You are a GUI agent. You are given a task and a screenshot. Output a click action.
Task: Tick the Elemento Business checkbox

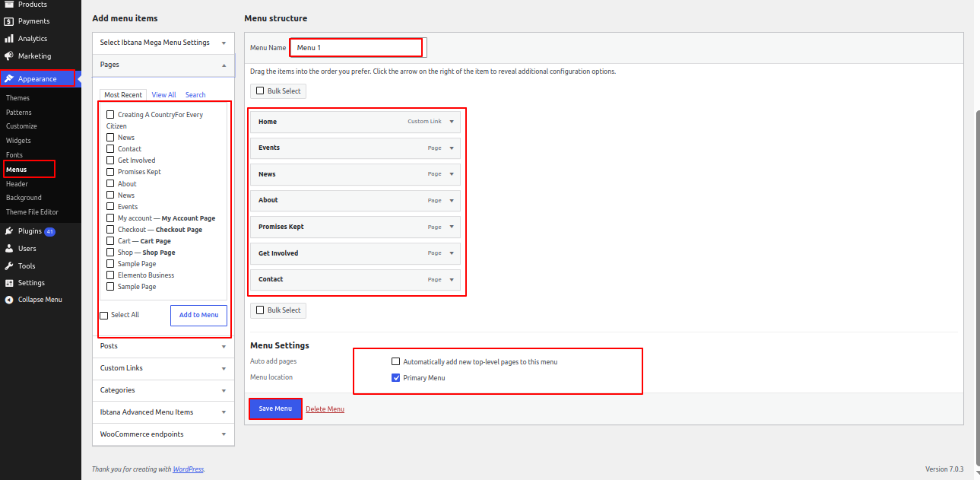click(x=110, y=275)
